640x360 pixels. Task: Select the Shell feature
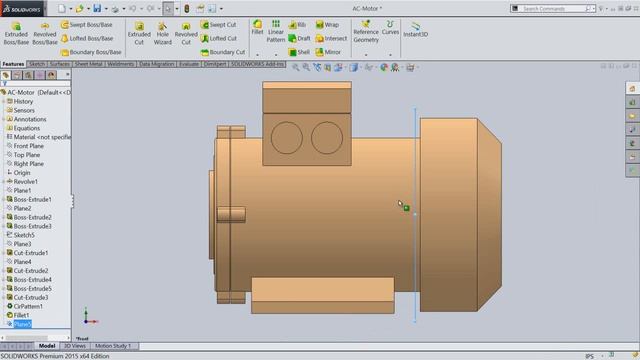(x=299, y=52)
